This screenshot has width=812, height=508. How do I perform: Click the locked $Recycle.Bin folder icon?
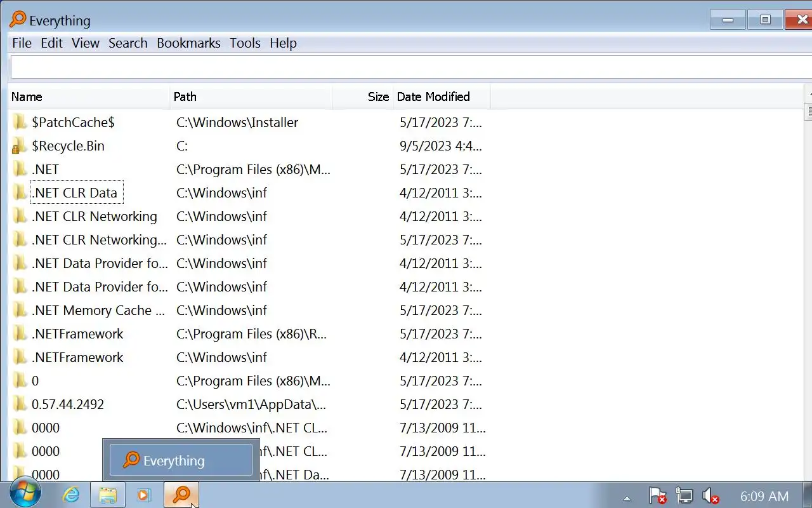pyautogui.click(x=20, y=145)
